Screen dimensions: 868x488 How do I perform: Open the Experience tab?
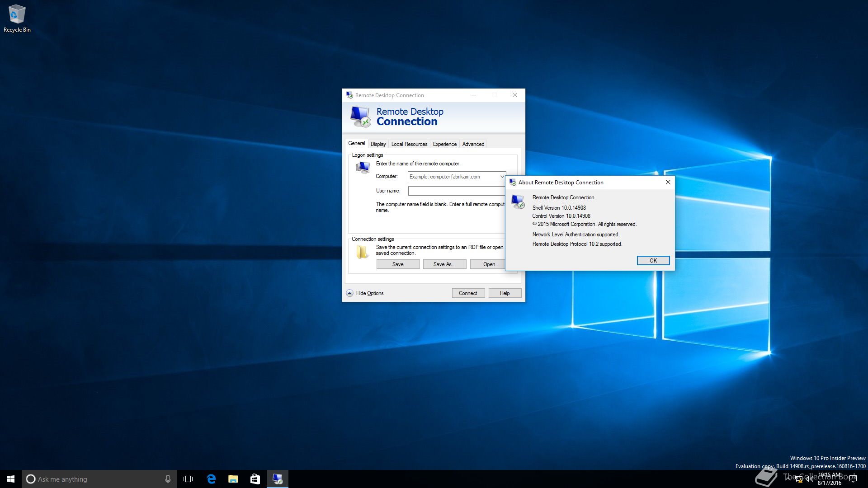444,144
